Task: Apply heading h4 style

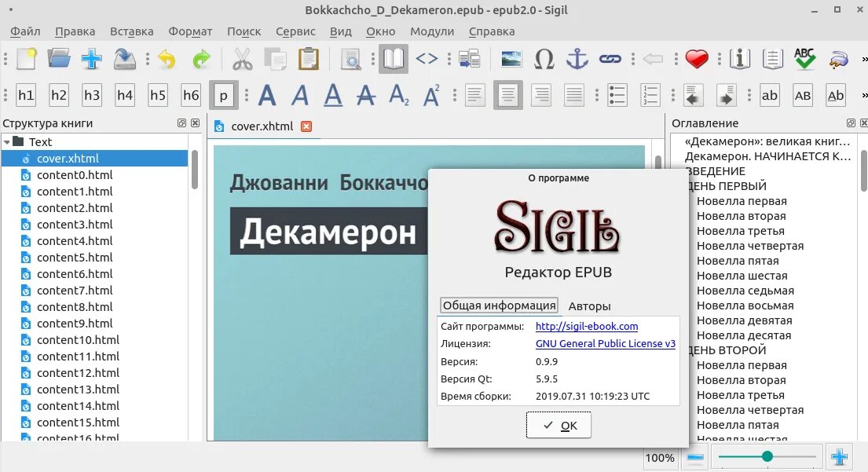Action: (x=125, y=95)
